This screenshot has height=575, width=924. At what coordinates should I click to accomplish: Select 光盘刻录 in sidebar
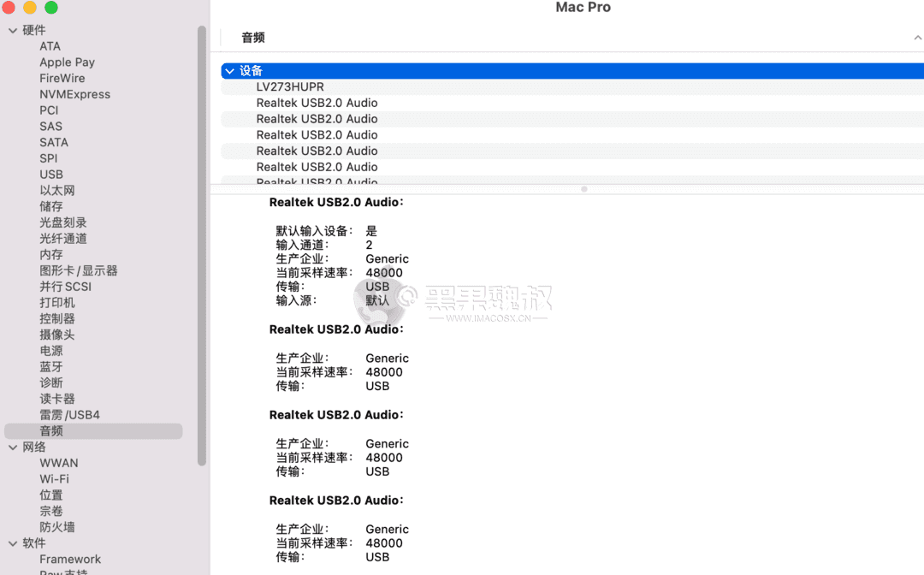pos(63,222)
